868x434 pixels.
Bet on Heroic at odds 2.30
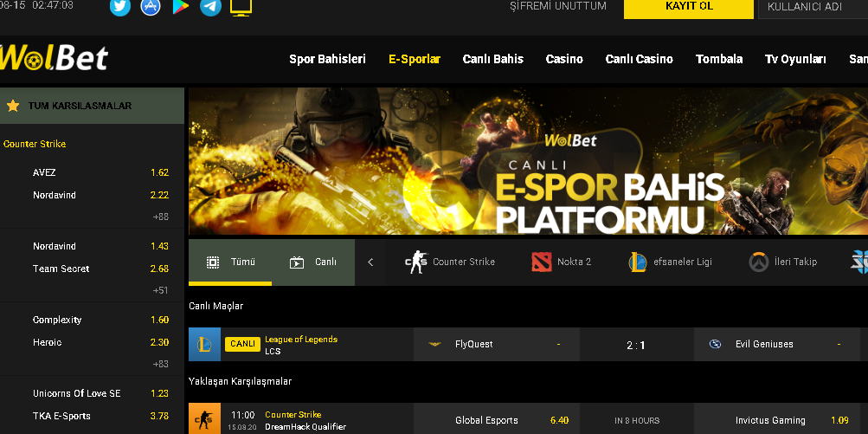[160, 342]
